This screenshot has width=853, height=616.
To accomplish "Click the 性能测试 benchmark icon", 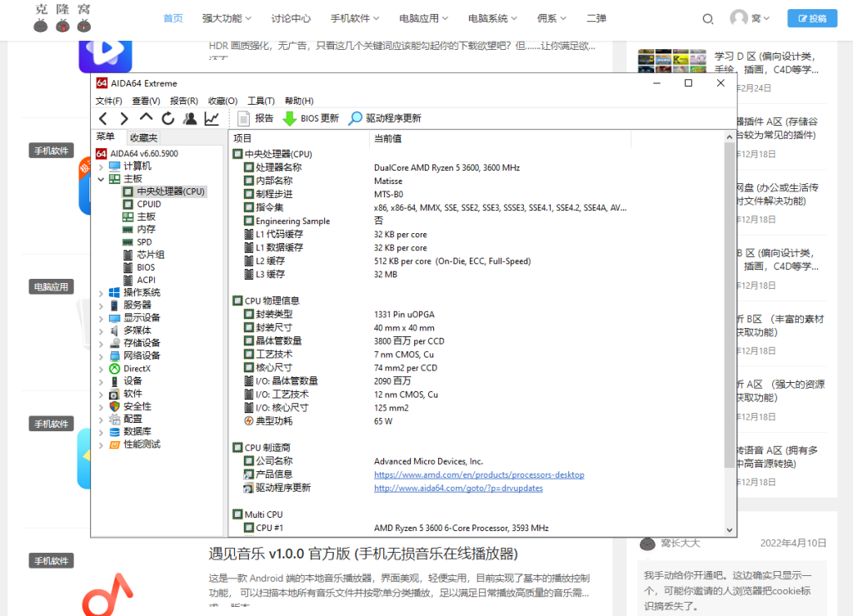I will [x=114, y=445].
